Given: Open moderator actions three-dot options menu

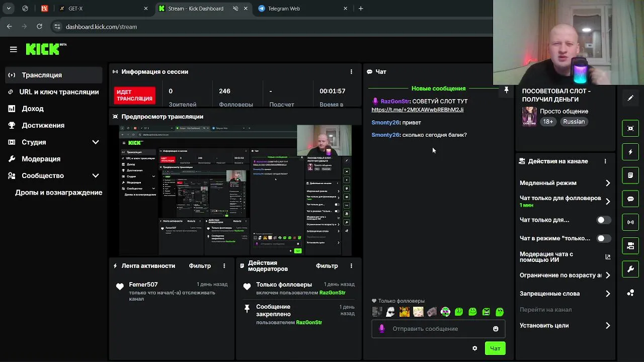Looking at the screenshot, I should click(351, 266).
